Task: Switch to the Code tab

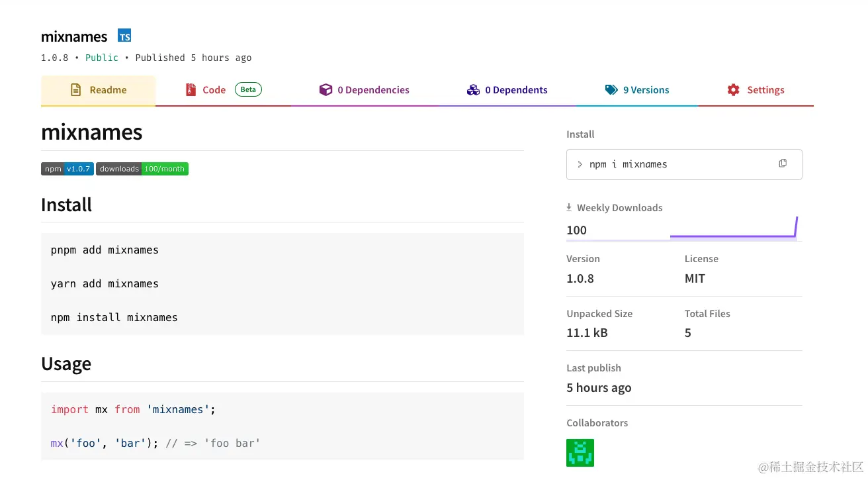Action: [x=224, y=90]
